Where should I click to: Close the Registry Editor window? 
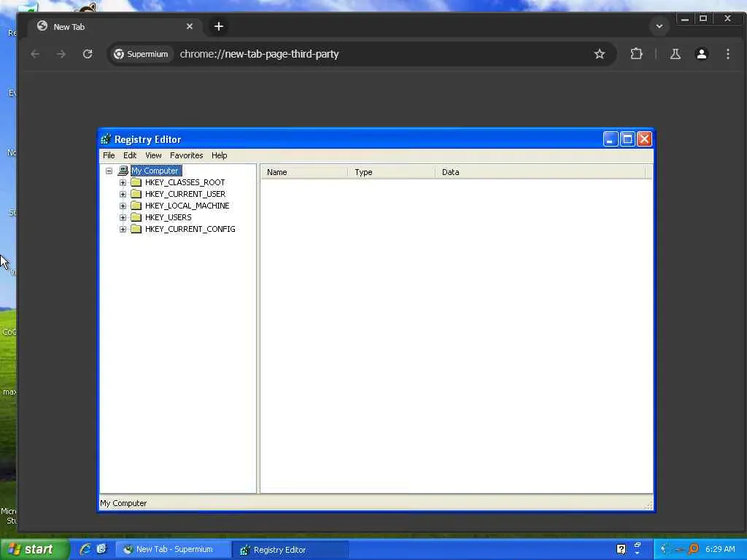point(644,139)
